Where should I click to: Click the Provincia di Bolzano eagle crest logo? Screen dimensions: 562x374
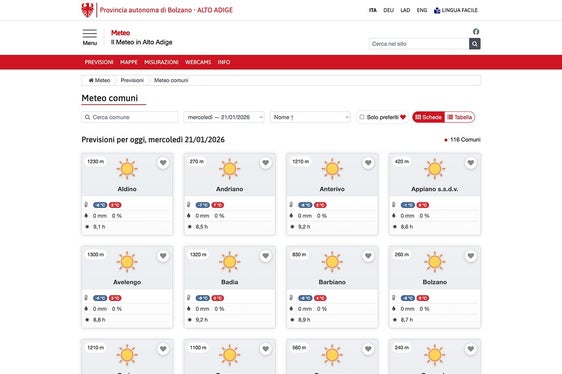87,10
